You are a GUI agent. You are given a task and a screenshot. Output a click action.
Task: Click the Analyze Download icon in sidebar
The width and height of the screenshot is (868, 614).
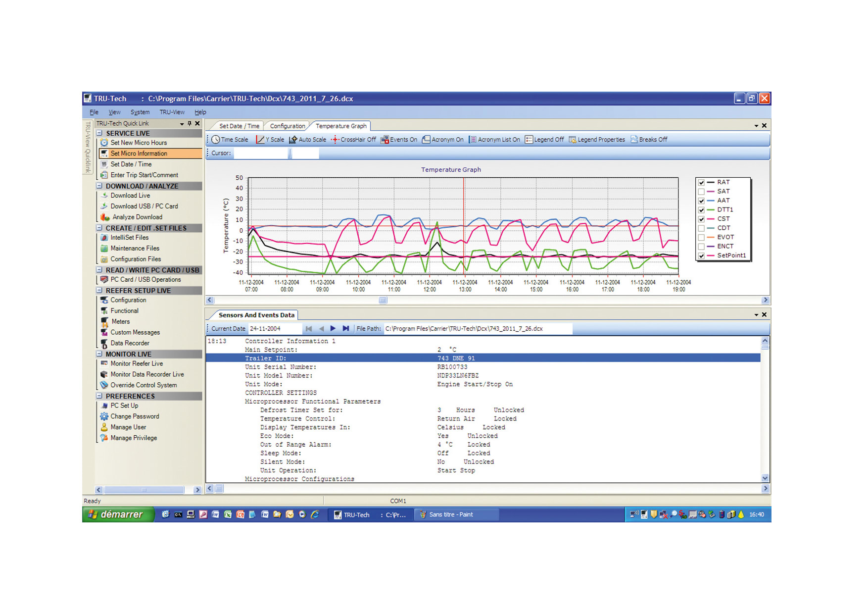tap(105, 217)
